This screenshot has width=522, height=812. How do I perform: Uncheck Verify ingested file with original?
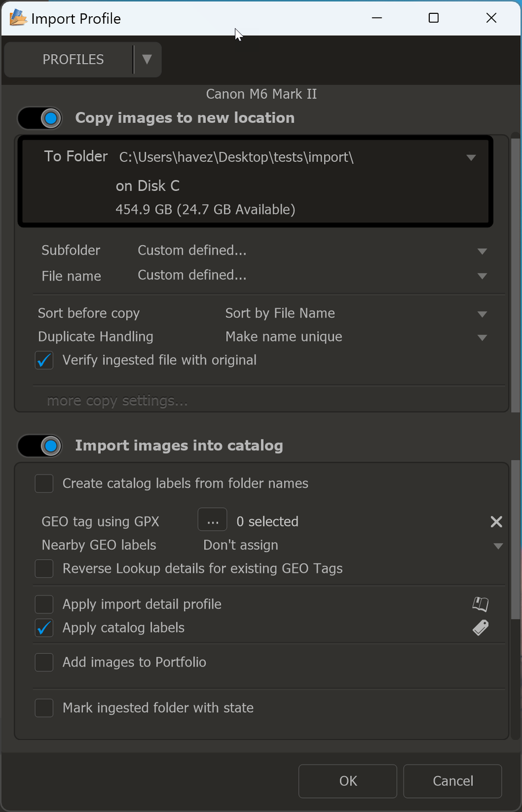[x=44, y=360]
